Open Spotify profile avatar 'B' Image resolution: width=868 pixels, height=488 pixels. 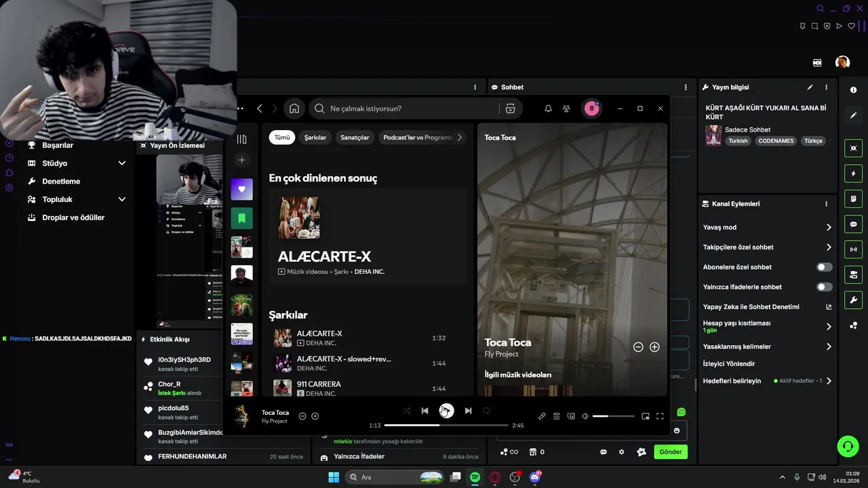tap(591, 108)
